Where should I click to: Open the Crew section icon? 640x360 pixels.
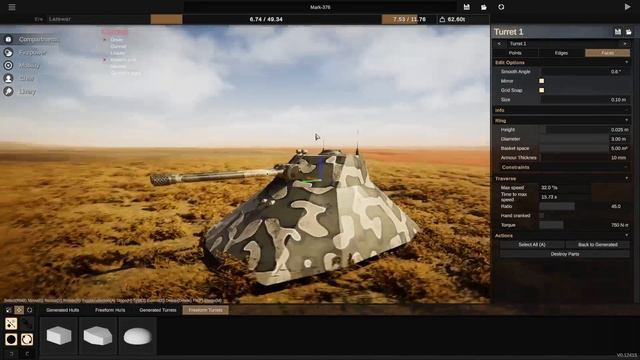pos(8,78)
